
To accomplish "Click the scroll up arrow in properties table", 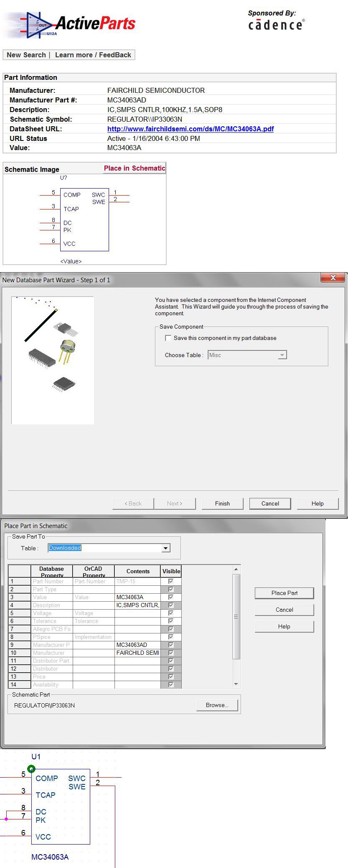I will [x=236, y=569].
